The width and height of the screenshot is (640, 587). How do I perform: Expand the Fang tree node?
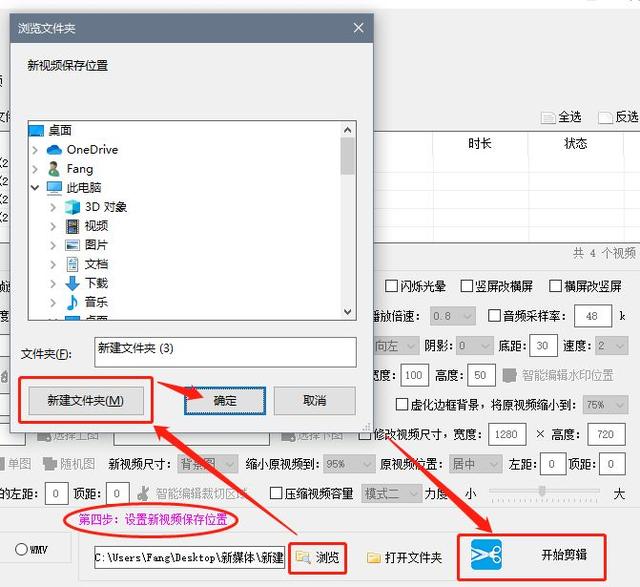point(35,169)
